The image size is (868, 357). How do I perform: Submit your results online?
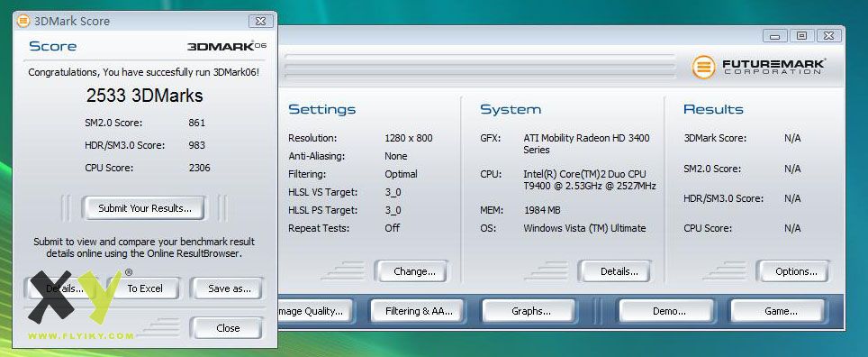tap(144, 208)
